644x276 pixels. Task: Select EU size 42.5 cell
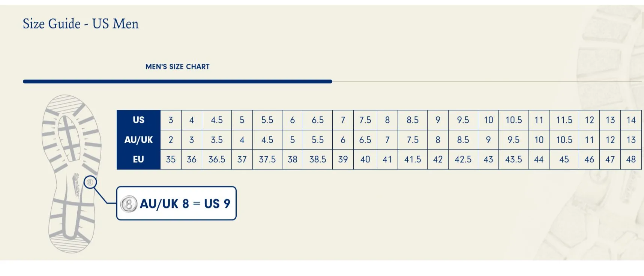[x=463, y=159]
